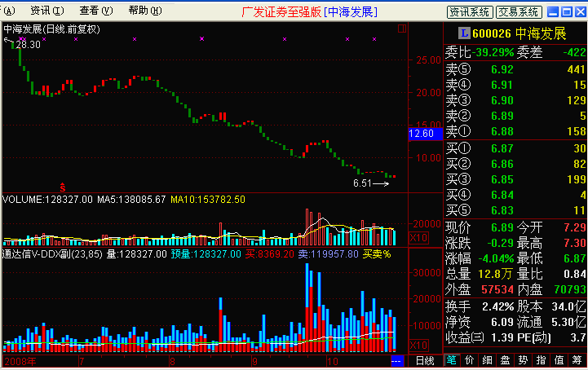Click the 现价 6.89 value
This screenshot has width=588, height=370.
[x=502, y=227]
